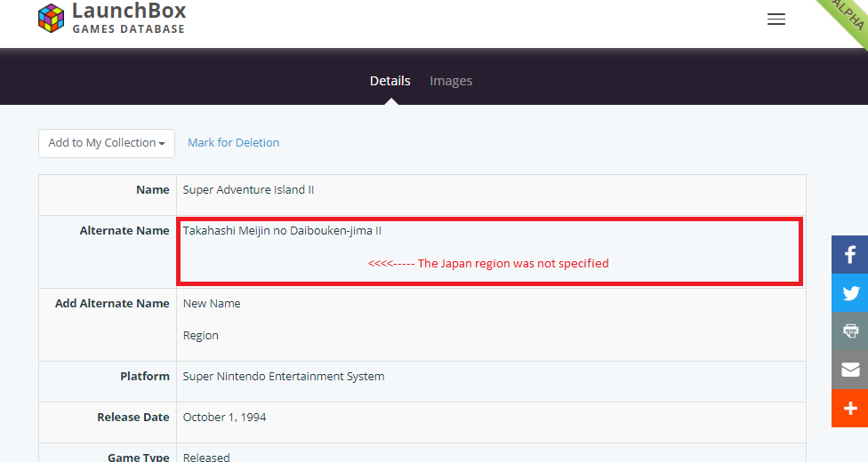Share page on Facebook

[x=849, y=254]
